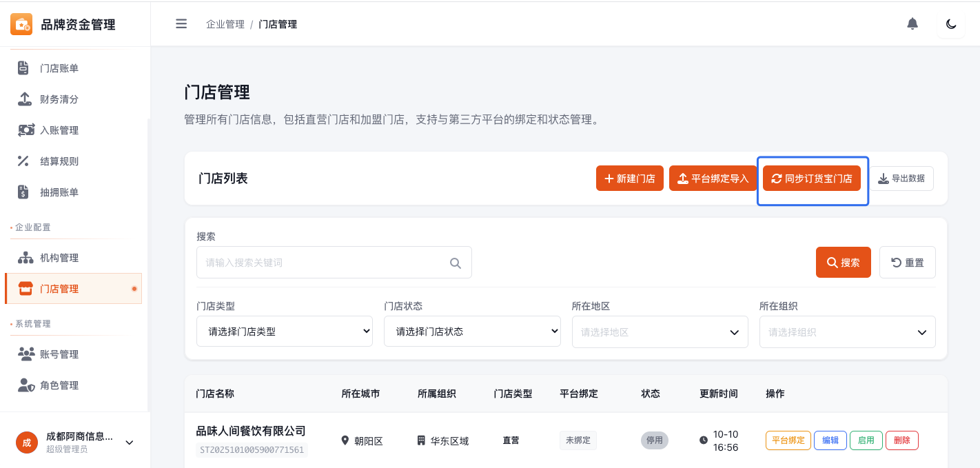
Task: Click the notification bell icon
Action: (912, 24)
